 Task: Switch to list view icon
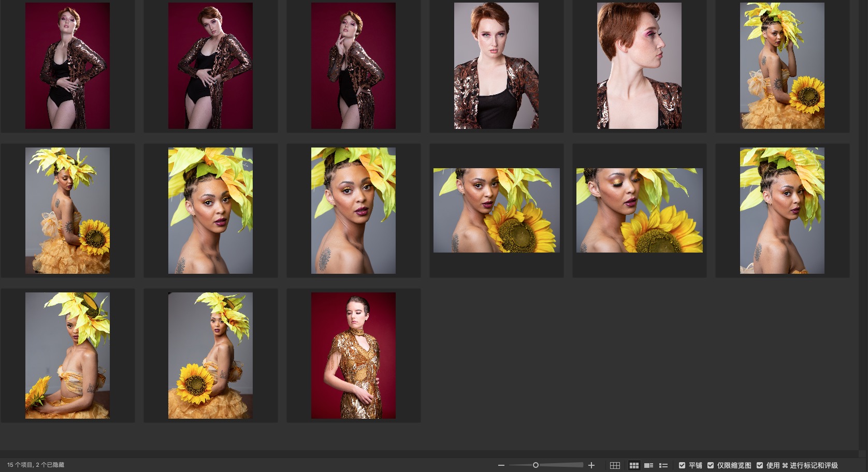(663, 465)
